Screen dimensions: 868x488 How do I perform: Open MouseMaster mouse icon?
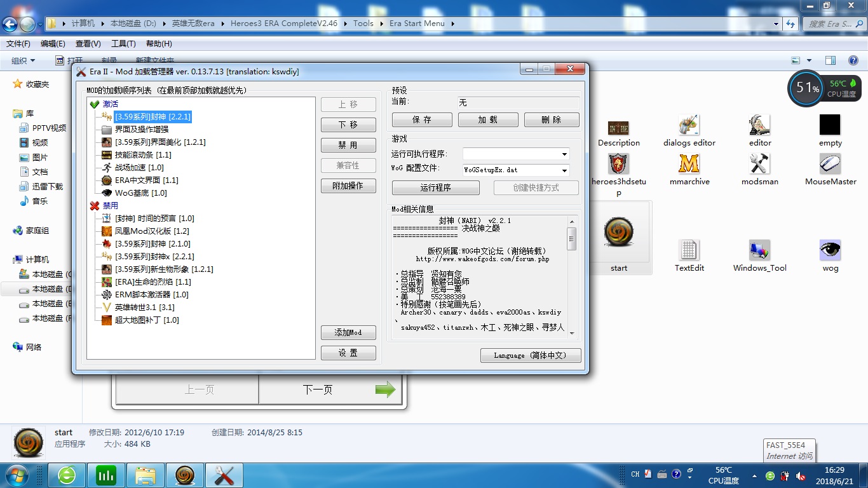830,164
